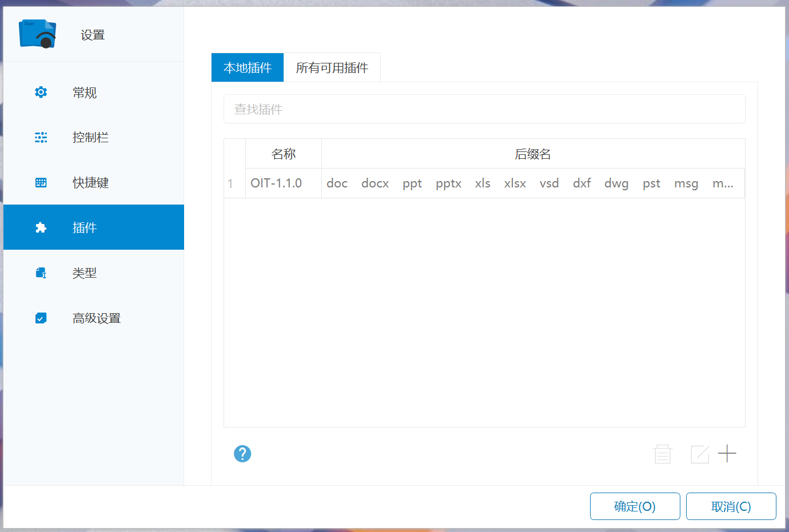Open the 类型 settings section

tap(94, 273)
